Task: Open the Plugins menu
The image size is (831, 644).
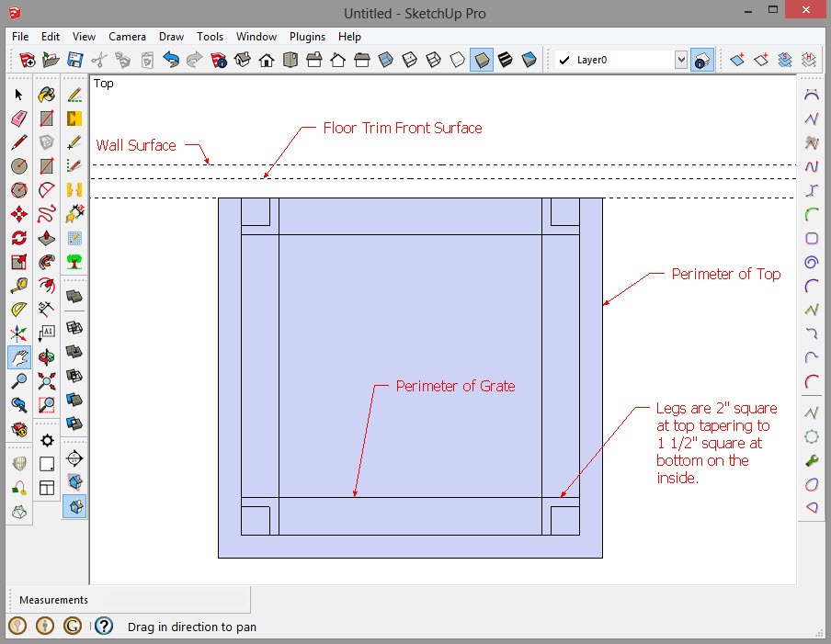Action: coord(307,37)
